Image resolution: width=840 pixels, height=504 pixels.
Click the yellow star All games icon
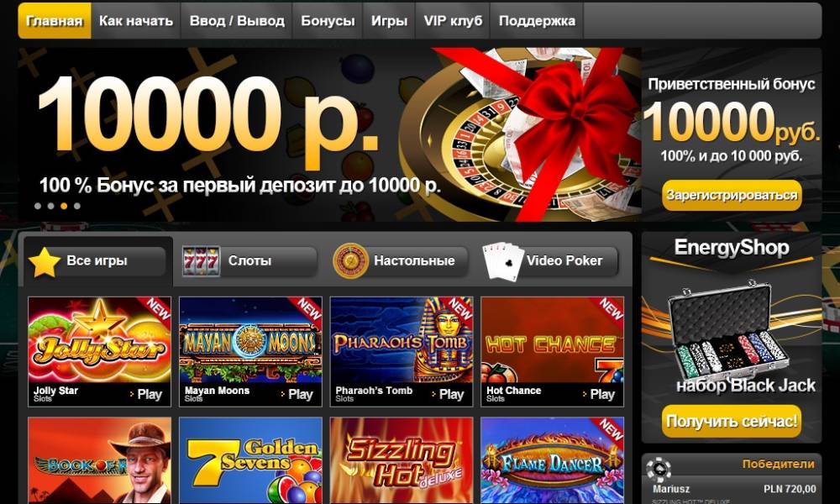tap(45, 262)
